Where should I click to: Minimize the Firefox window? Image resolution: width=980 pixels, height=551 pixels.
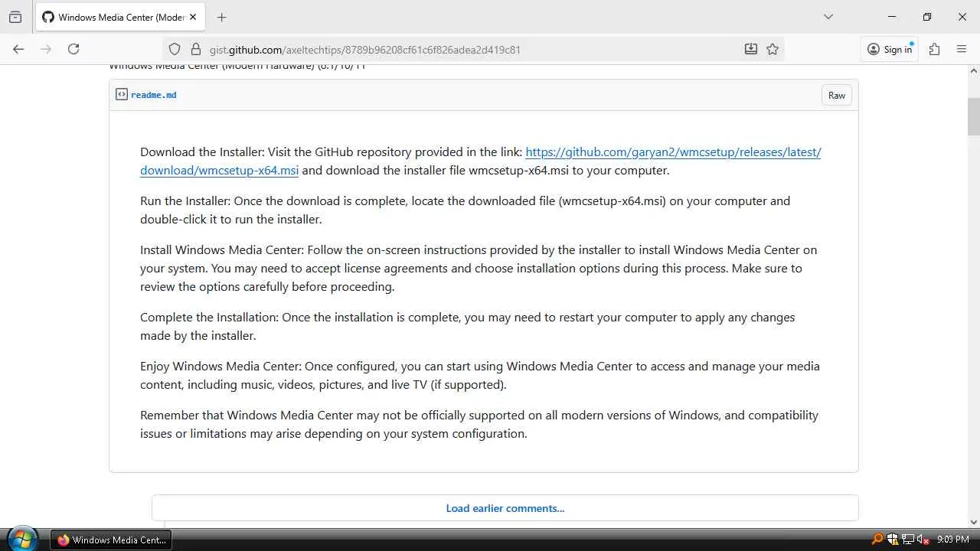coord(892,17)
